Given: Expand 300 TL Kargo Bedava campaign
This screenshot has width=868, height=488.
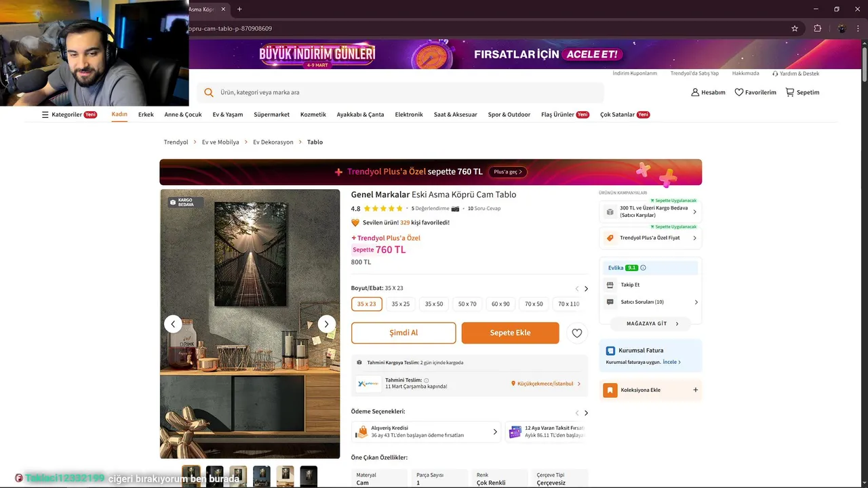Looking at the screenshot, I should [650, 211].
